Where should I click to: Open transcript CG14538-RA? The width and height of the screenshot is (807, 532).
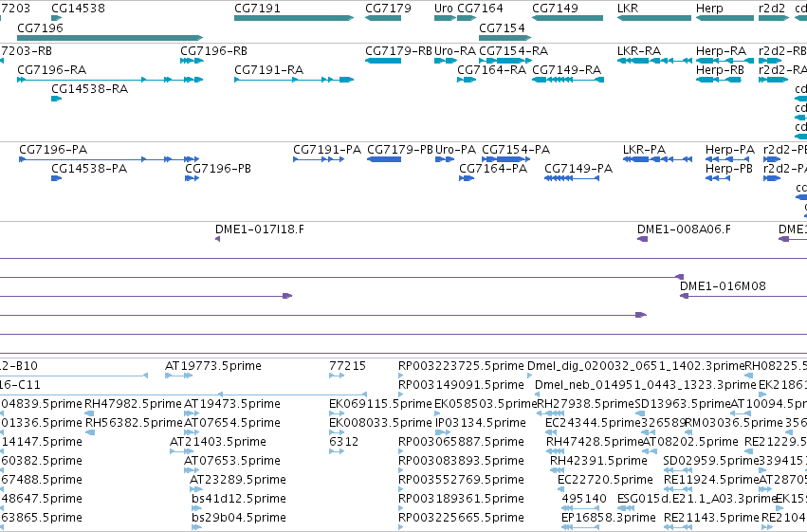[x=89, y=89]
